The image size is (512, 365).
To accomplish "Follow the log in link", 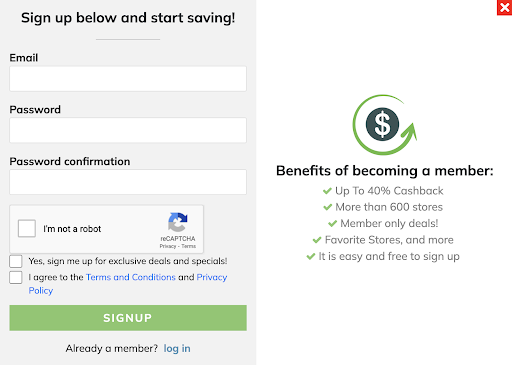I will click(177, 349).
